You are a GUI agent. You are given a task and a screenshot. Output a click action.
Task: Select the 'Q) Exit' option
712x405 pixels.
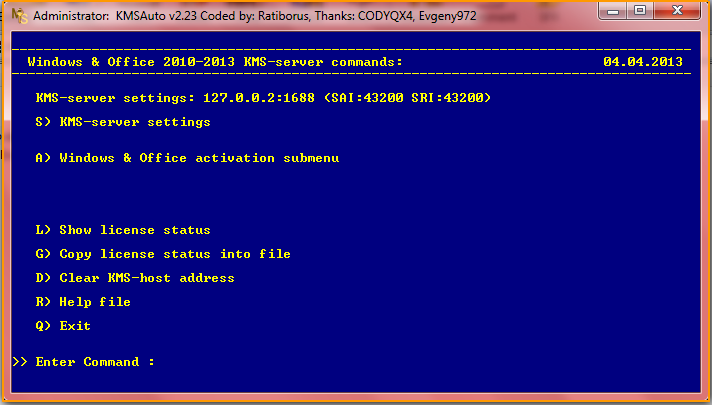[x=63, y=326]
